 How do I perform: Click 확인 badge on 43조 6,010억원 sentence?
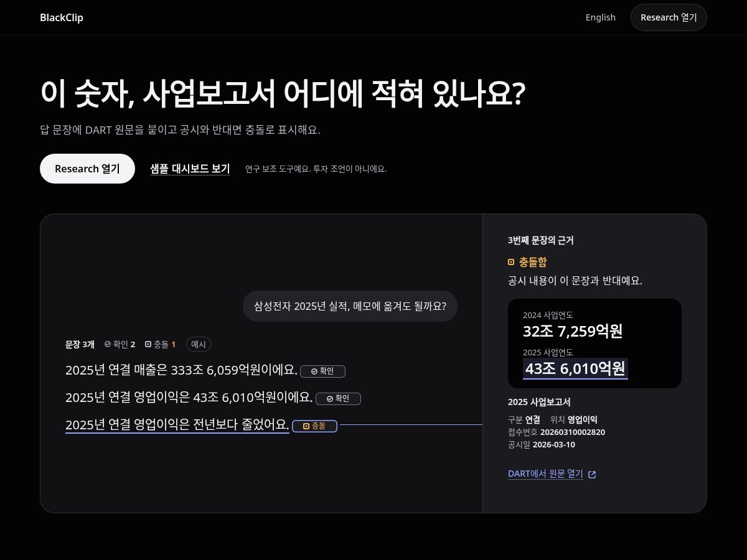tap(338, 398)
